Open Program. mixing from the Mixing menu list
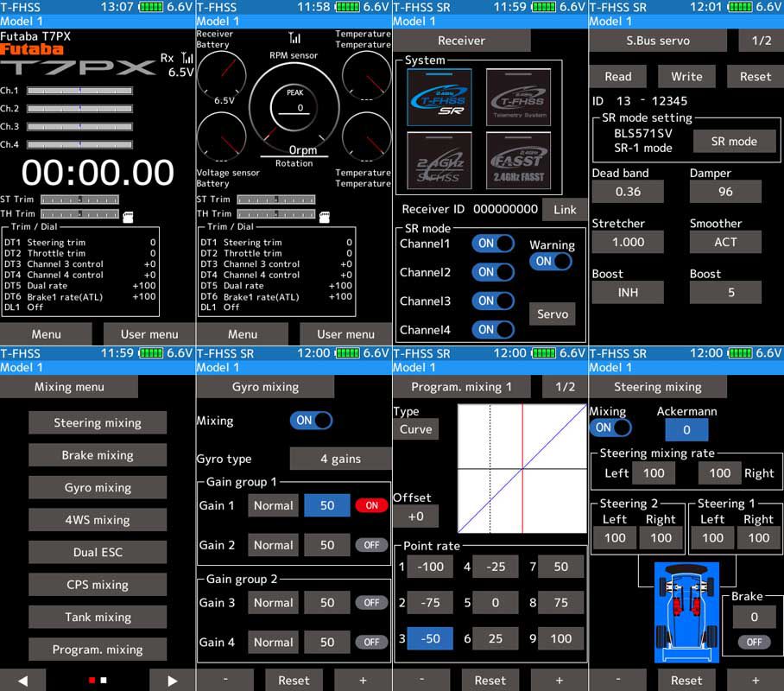The width and height of the screenshot is (784, 691). (x=98, y=650)
